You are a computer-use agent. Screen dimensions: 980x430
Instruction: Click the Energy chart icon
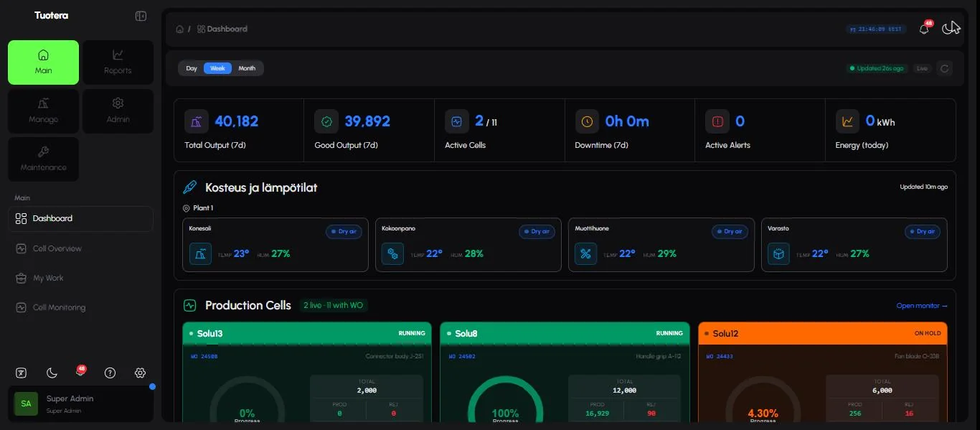pyautogui.click(x=848, y=121)
